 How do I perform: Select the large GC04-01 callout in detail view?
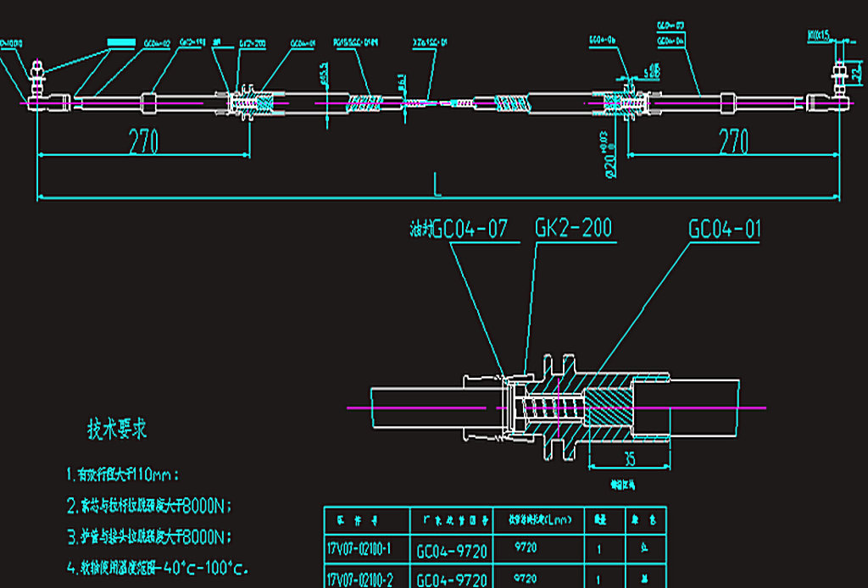tap(725, 229)
